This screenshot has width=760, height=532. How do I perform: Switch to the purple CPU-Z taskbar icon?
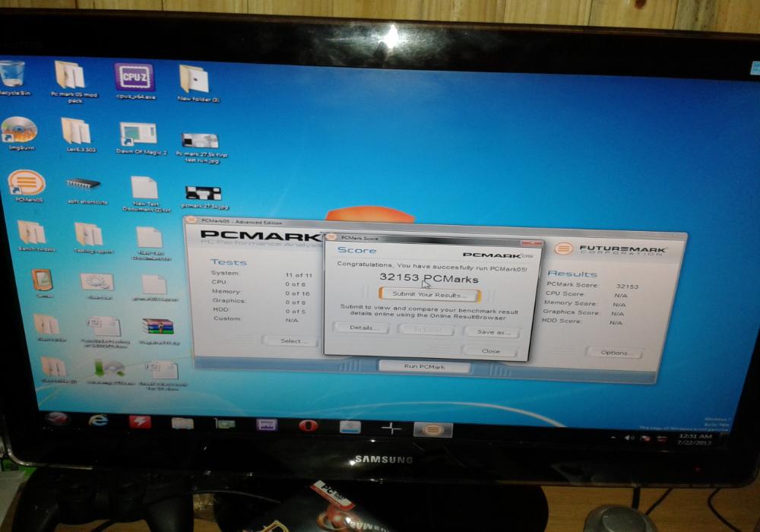(267, 425)
